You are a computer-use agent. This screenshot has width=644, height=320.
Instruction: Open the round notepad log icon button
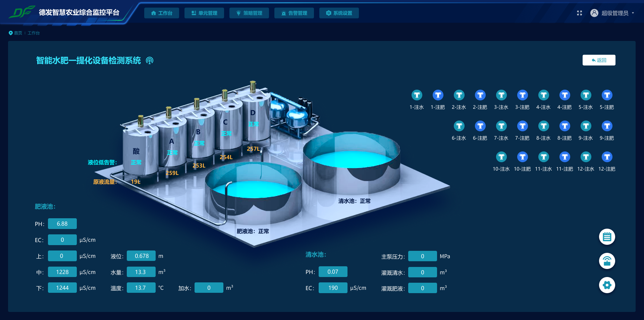[x=607, y=237]
